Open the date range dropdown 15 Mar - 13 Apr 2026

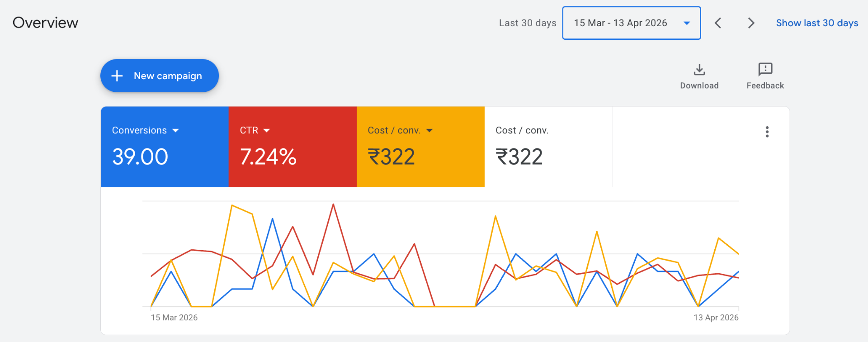(x=632, y=23)
